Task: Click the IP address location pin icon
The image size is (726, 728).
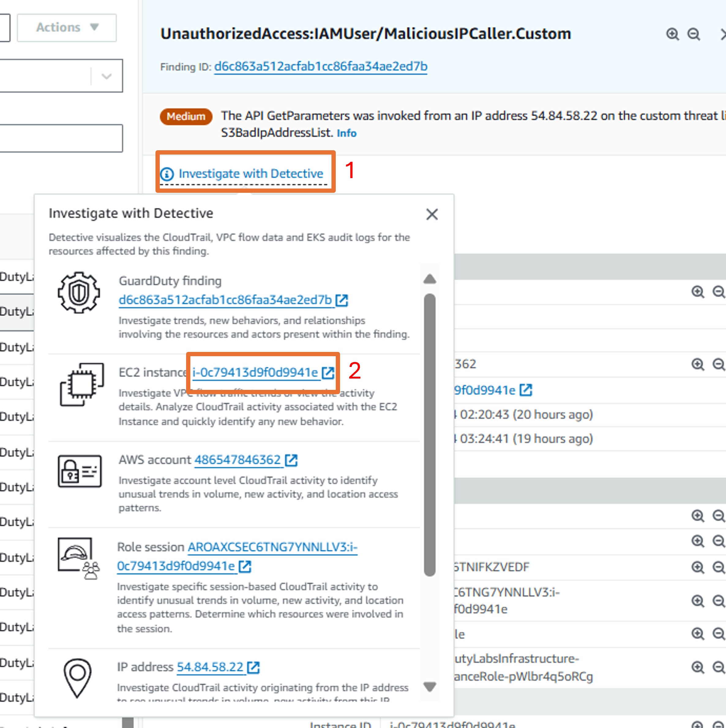Action: point(77,678)
